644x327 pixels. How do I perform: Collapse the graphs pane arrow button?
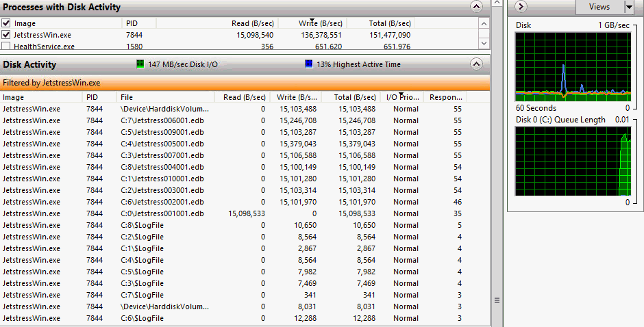(x=521, y=7)
